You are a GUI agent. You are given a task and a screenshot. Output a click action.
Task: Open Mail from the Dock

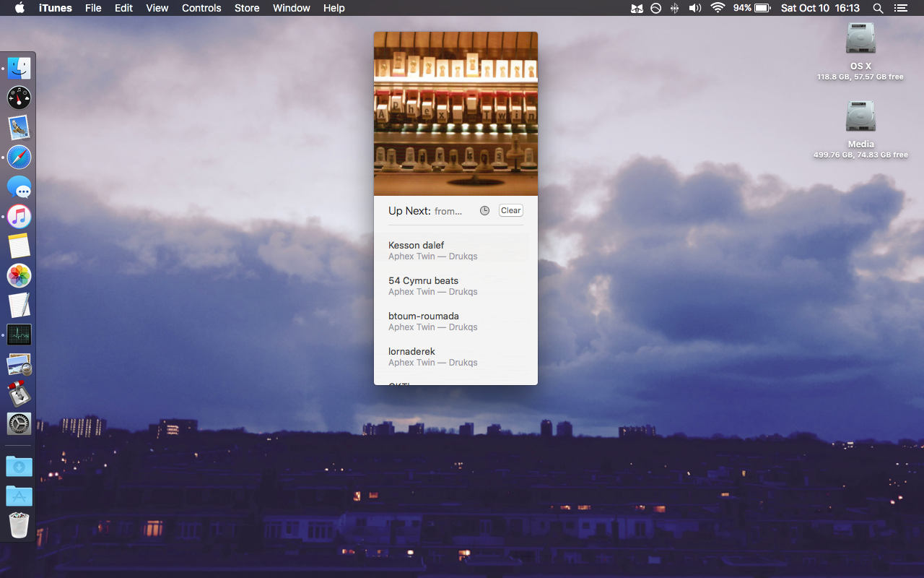(19, 128)
